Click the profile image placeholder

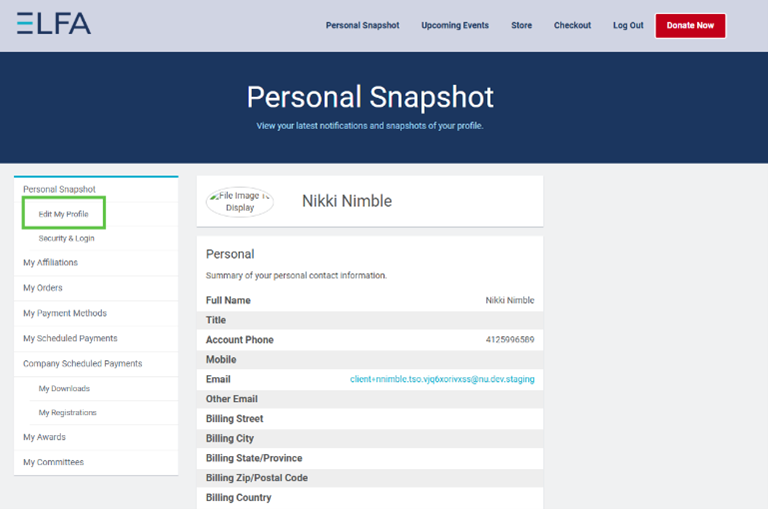[239, 201]
